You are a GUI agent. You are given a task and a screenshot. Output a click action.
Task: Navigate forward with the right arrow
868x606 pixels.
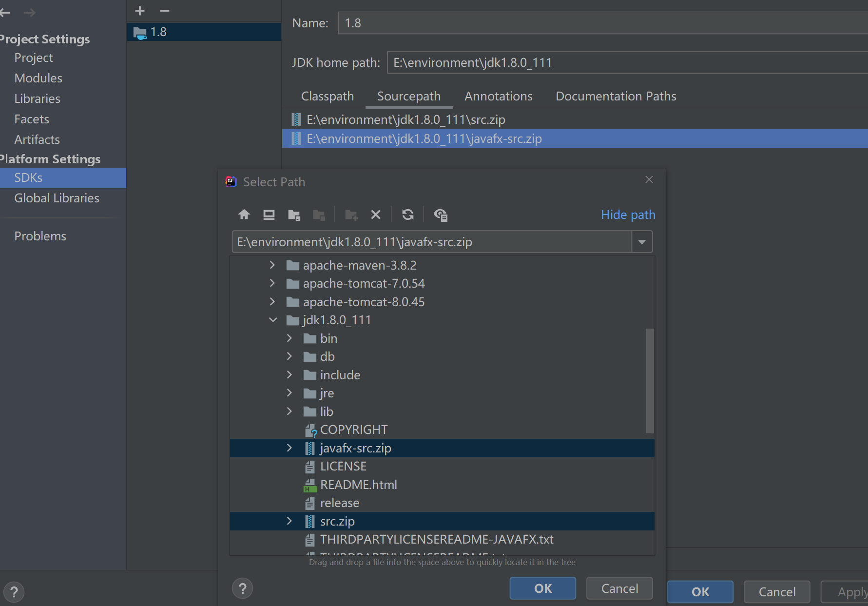click(x=30, y=12)
